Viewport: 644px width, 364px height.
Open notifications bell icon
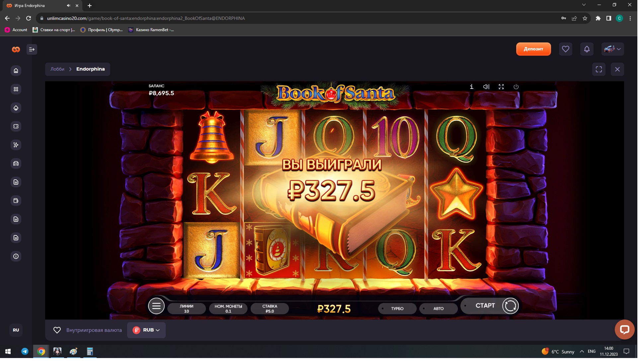click(x=587, y=49)
